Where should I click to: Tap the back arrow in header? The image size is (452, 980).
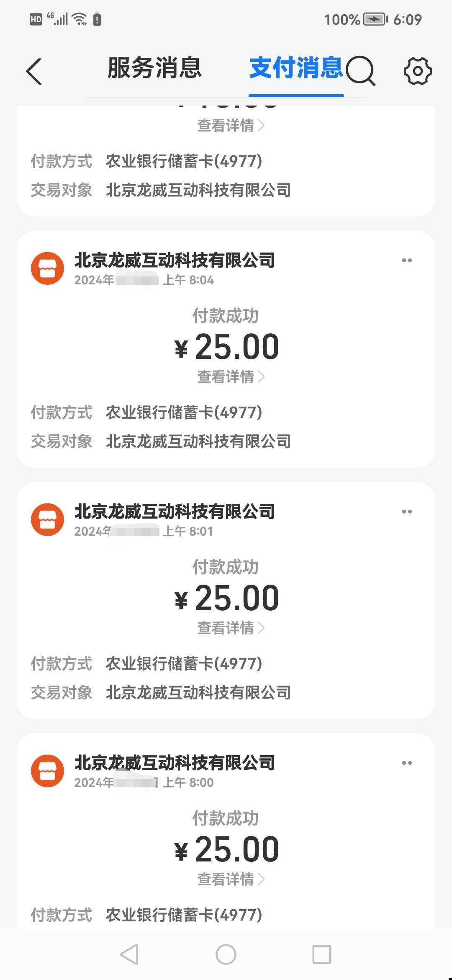(x=34, y=71)
